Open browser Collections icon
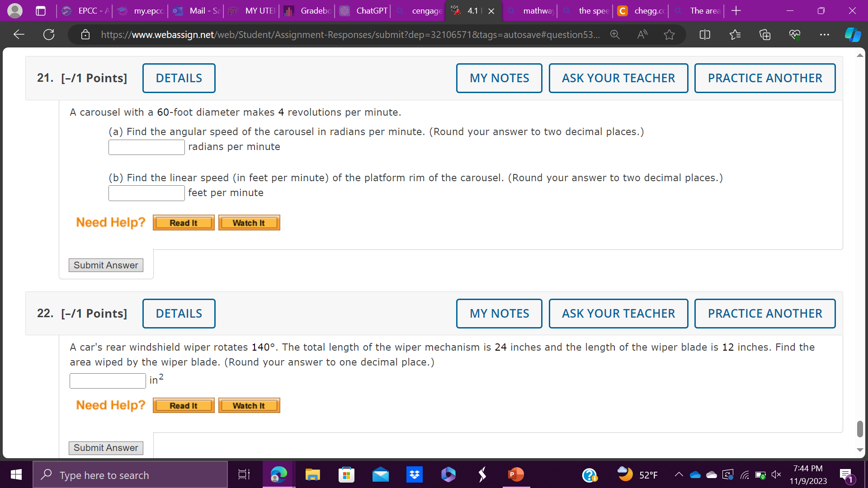 764,34
